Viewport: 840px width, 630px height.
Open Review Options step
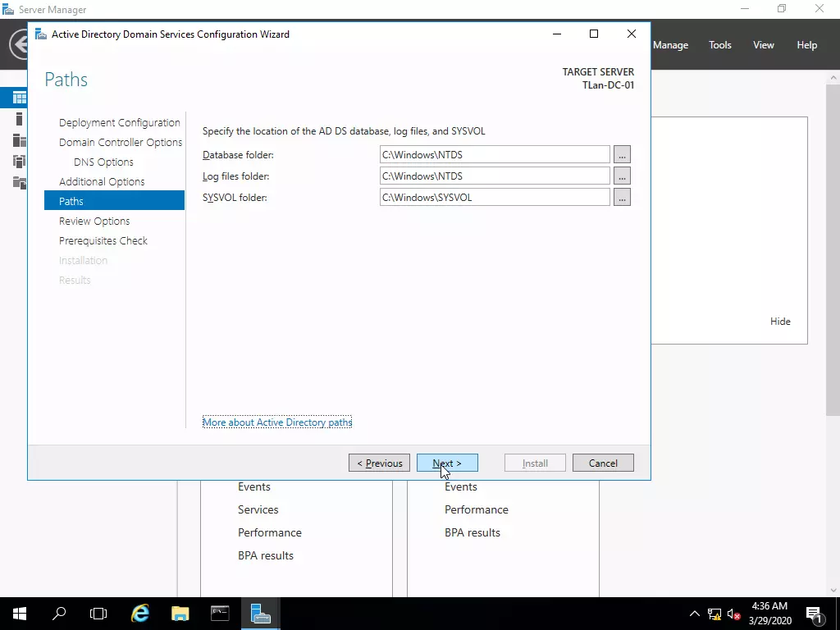tap(94, 221)
